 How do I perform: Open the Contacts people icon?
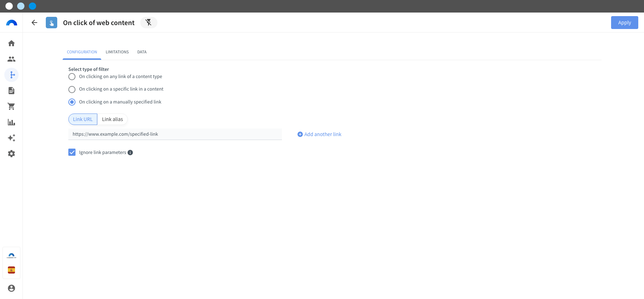tap(11, 59)
